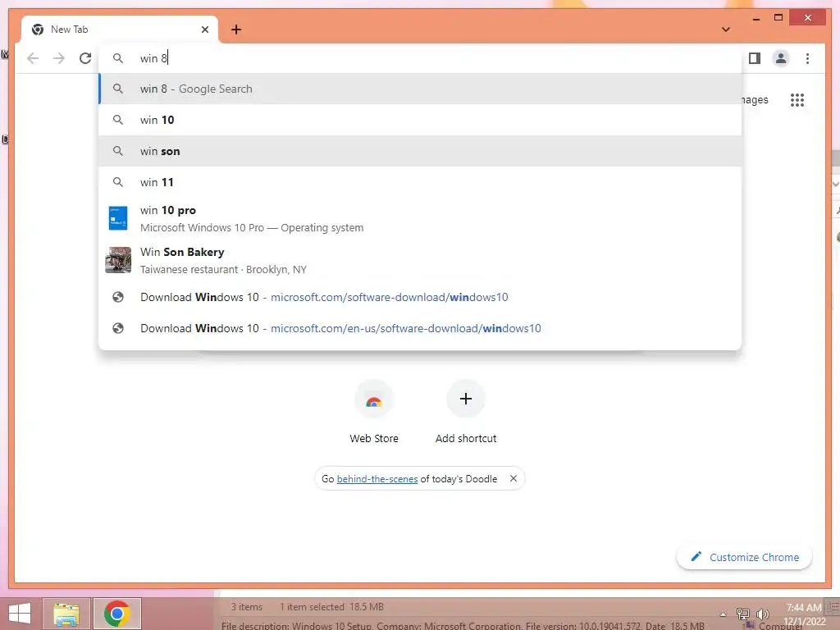Open the Chrome three-dot menu
Viewport: 840px width, 630px height.
(807, 58)
